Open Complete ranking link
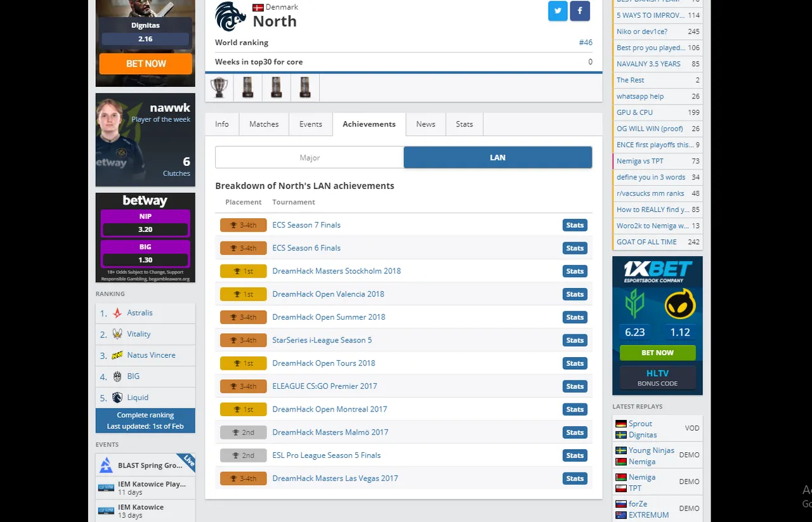The image size is (812, 522). coord(145,415)
